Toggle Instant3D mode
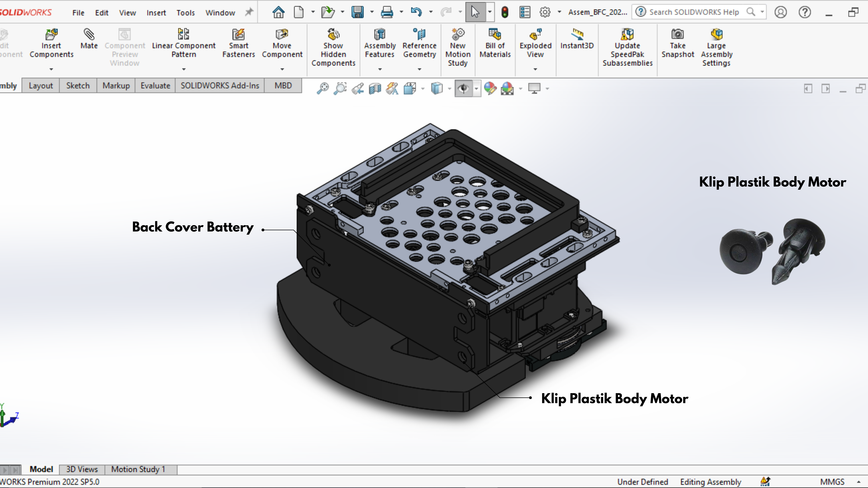Image resolution: width=868 pixels, height=488 pixels. (x=577, y=39)
